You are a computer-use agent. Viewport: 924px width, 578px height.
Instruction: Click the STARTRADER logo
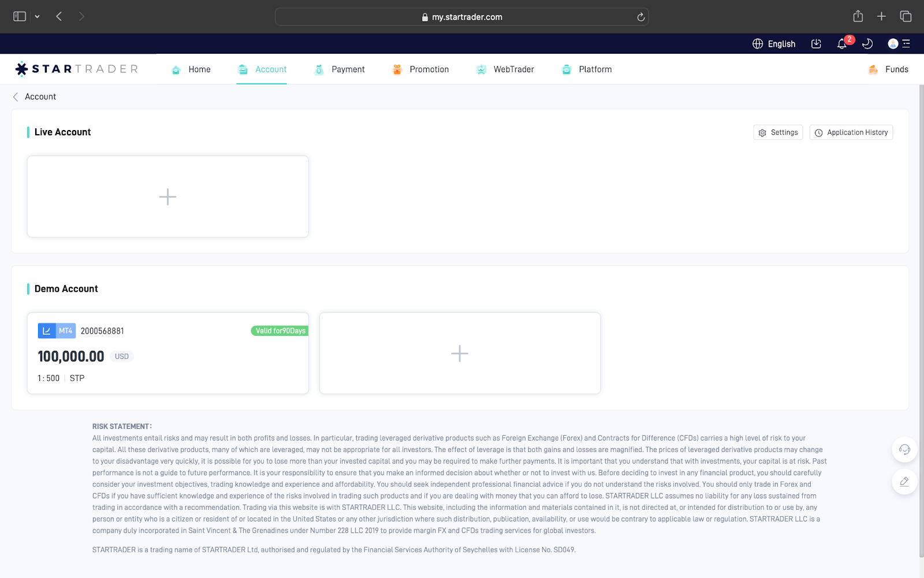click(77, 69)
